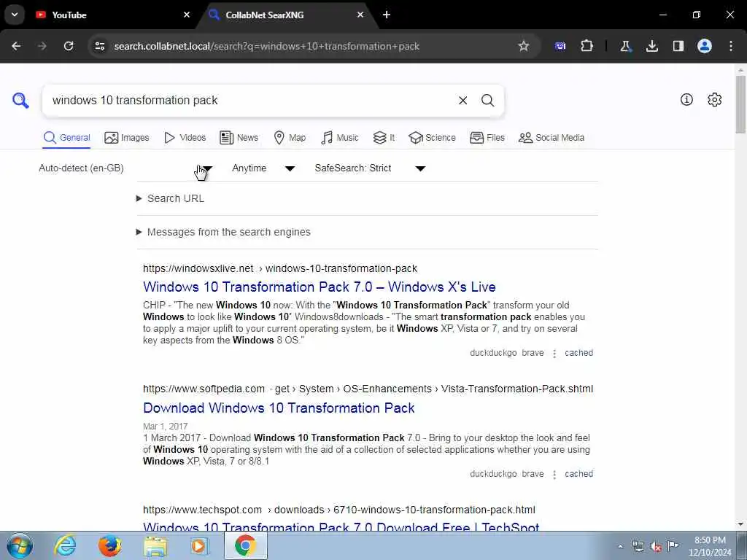Select the CollabNet SearXNG tab
This screenshot has height=560, width=747.
coord(286,15)
